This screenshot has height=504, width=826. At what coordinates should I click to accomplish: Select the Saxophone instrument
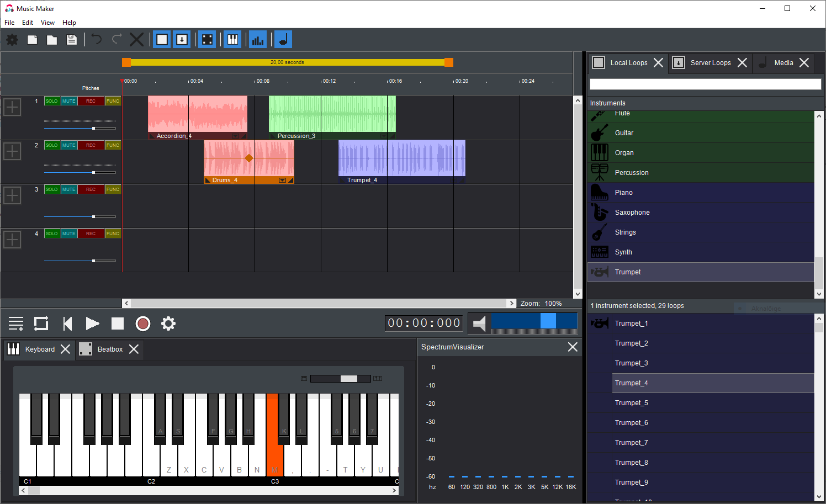[x=632, y=213]
